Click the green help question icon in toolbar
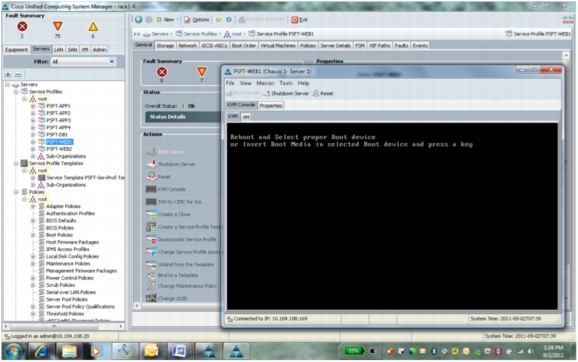The height and width of the screenshot is (362, 578). (x=218, y=20)
